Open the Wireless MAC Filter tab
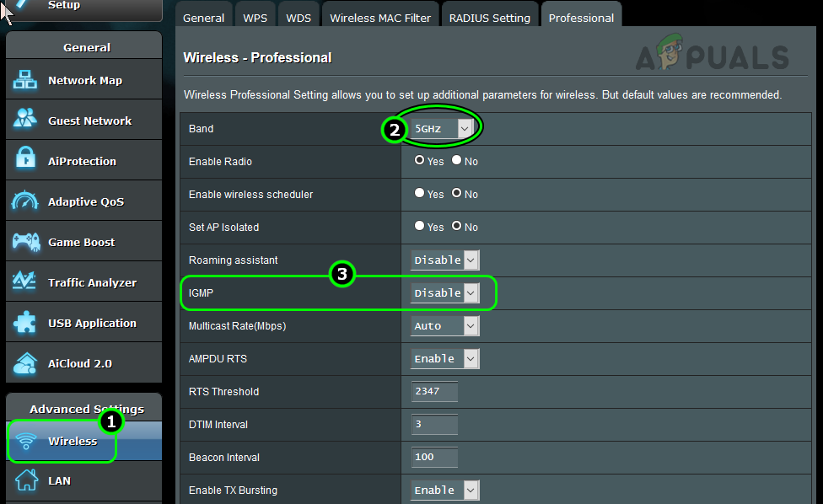 [379, 14]
